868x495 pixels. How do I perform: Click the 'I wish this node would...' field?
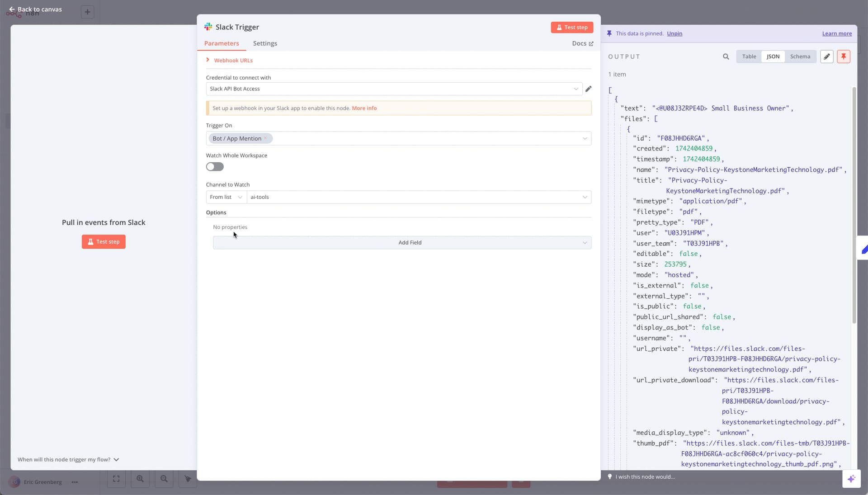point(645,476)
